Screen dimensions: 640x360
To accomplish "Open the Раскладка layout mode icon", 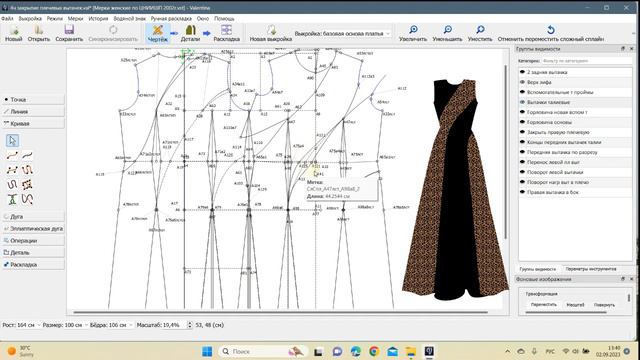I will click(226, 30).
